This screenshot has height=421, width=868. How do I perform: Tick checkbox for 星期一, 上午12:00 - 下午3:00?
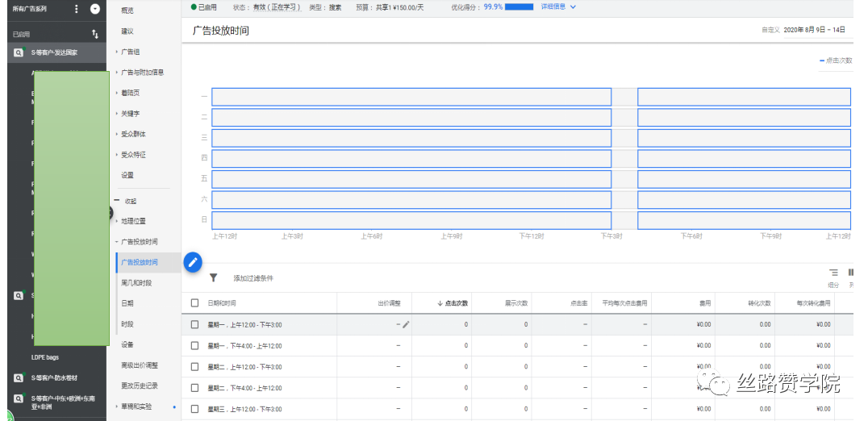click(194, 325)
